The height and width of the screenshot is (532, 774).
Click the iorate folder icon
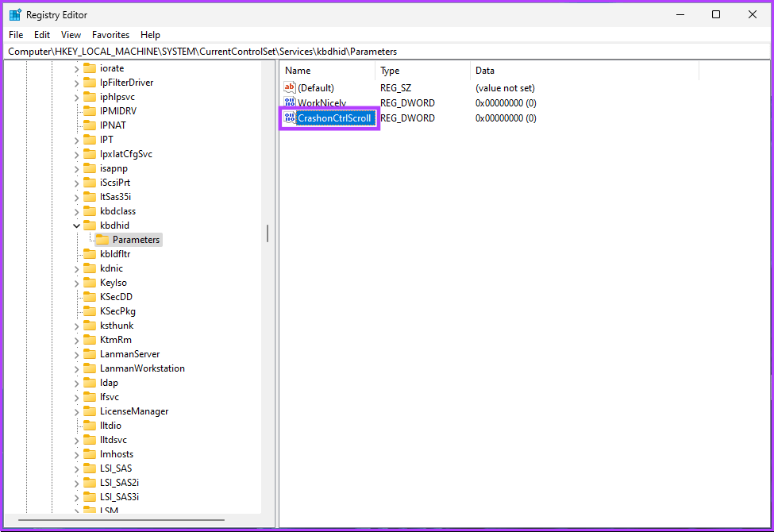90,68
